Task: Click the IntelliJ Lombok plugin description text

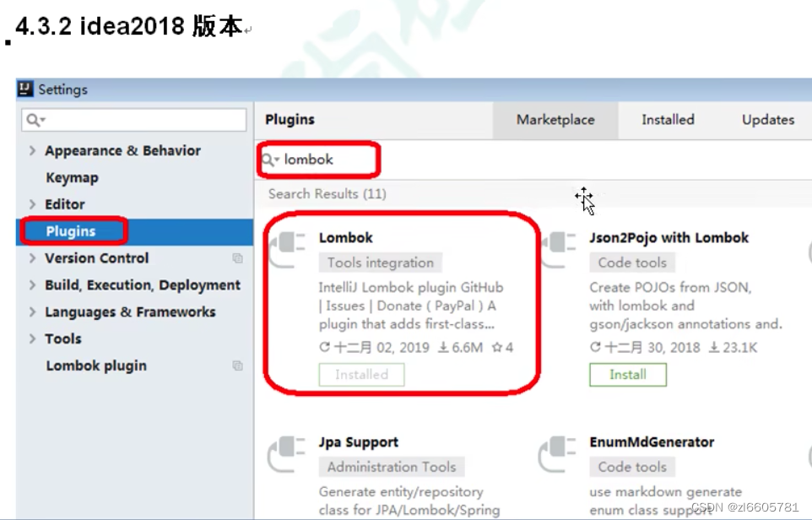Action: tap(411, 306)
